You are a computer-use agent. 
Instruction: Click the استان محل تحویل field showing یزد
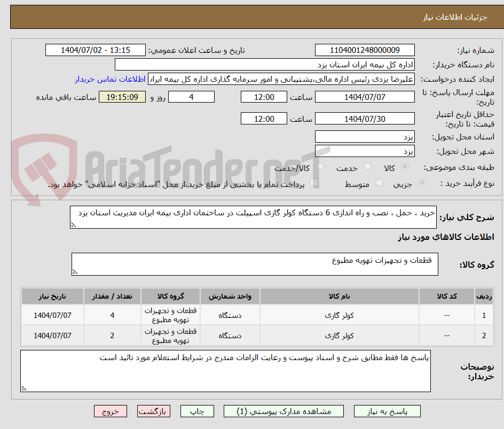(x=365, y=136)
